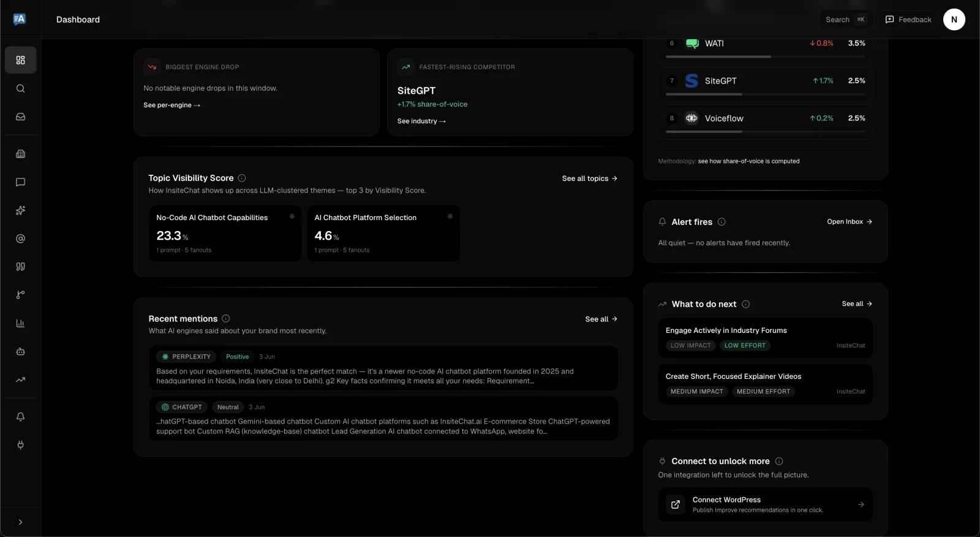Click the WordPress external link icon
Viewport: 980px width, 537px height.
pos(676,505)
